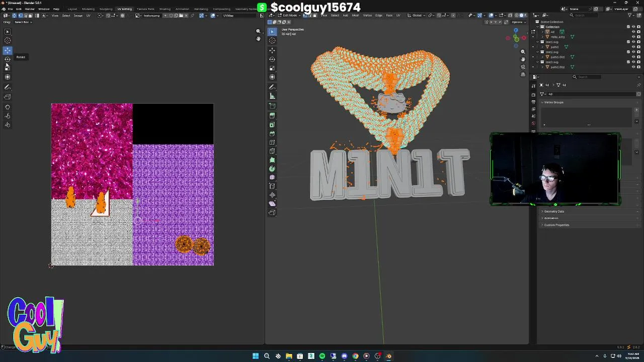Expand the Custom Properties panel
This screenshot has height=362, width=644.
556,225
